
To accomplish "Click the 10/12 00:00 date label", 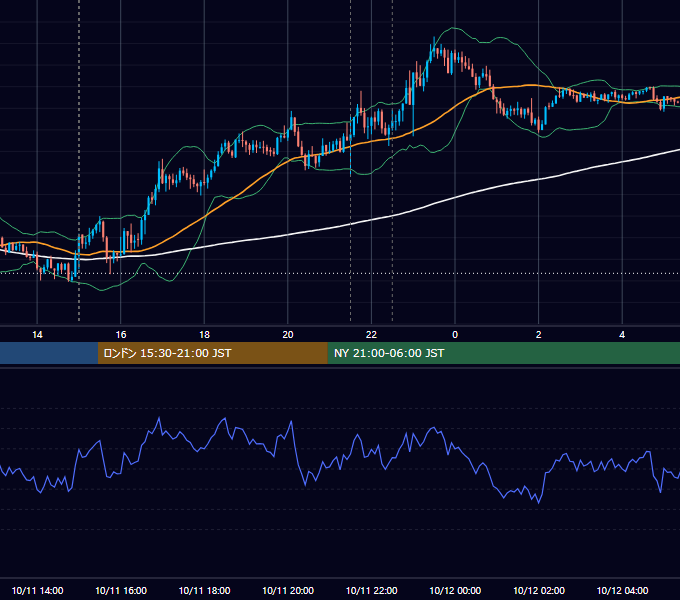I will (x=455, y=590).
